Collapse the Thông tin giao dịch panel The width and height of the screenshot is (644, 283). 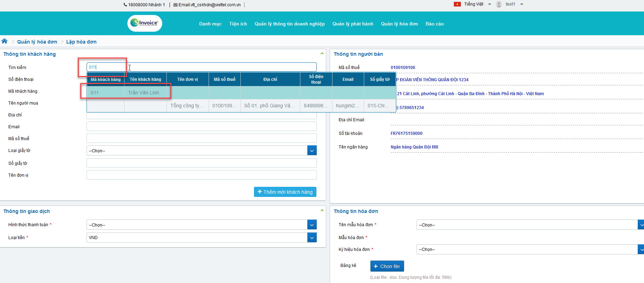click(x=322, y=211)
